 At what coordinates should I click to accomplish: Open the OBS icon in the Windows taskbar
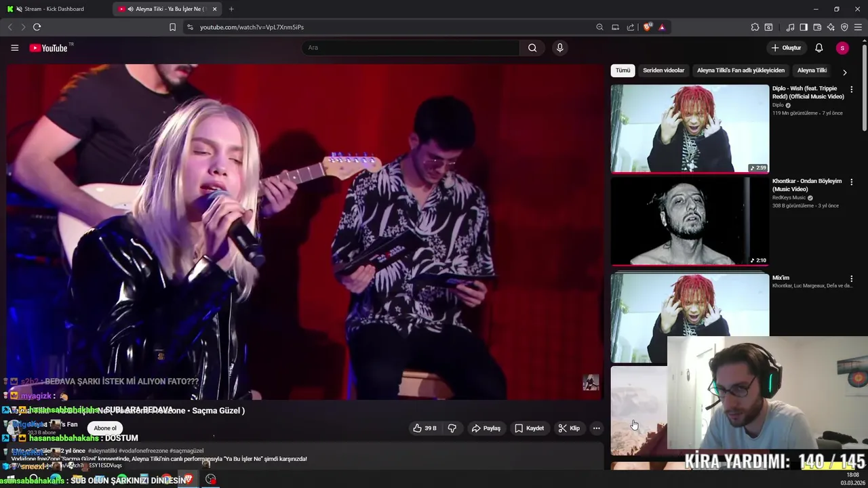pyautogui.click(x=211, y=480)
